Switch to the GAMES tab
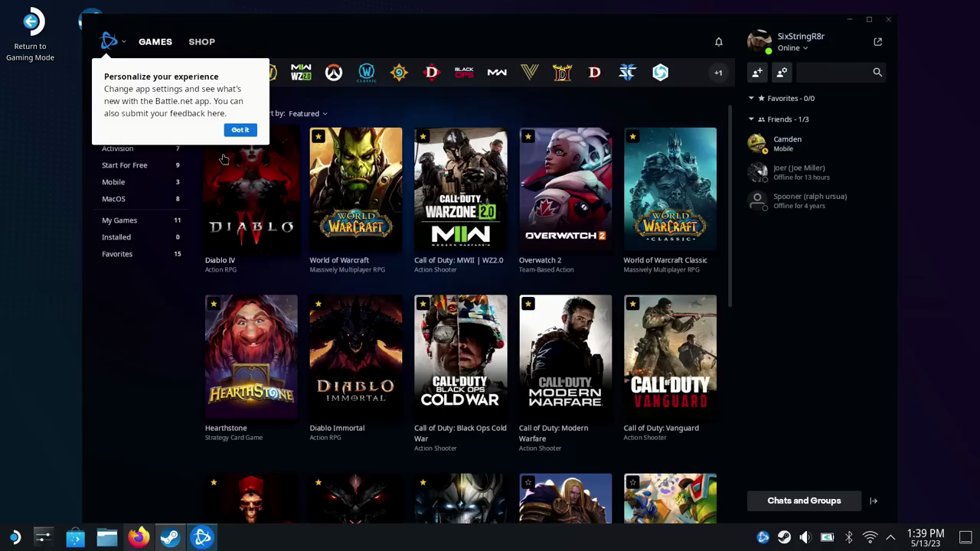Viewport: 980px width, 551px height. pos(155,42)
